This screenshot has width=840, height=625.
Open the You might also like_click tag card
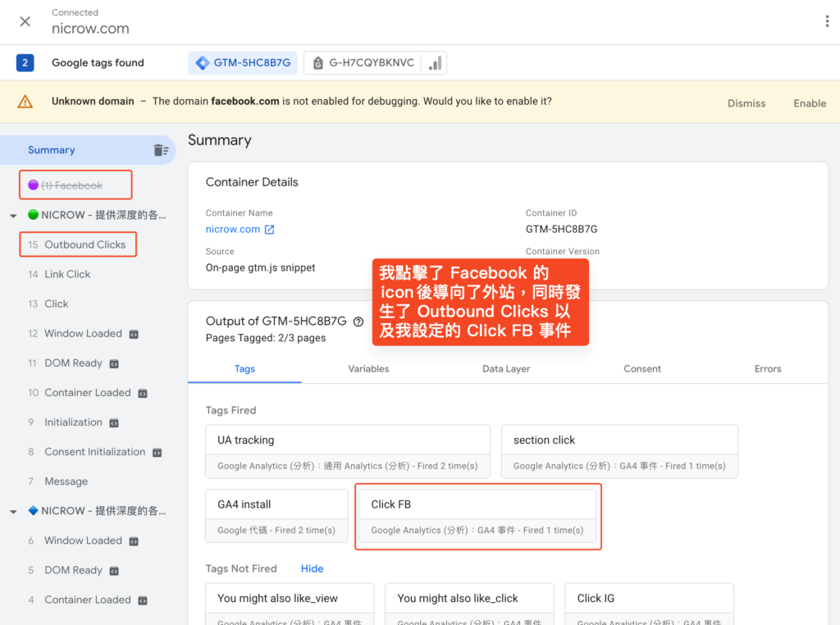tap(469, 604)
